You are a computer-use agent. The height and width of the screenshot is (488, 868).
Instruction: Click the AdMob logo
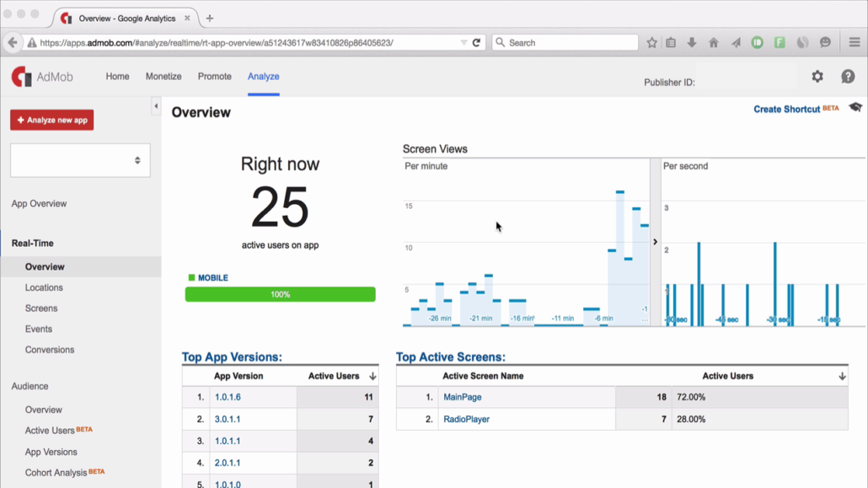tap(42, 77)
